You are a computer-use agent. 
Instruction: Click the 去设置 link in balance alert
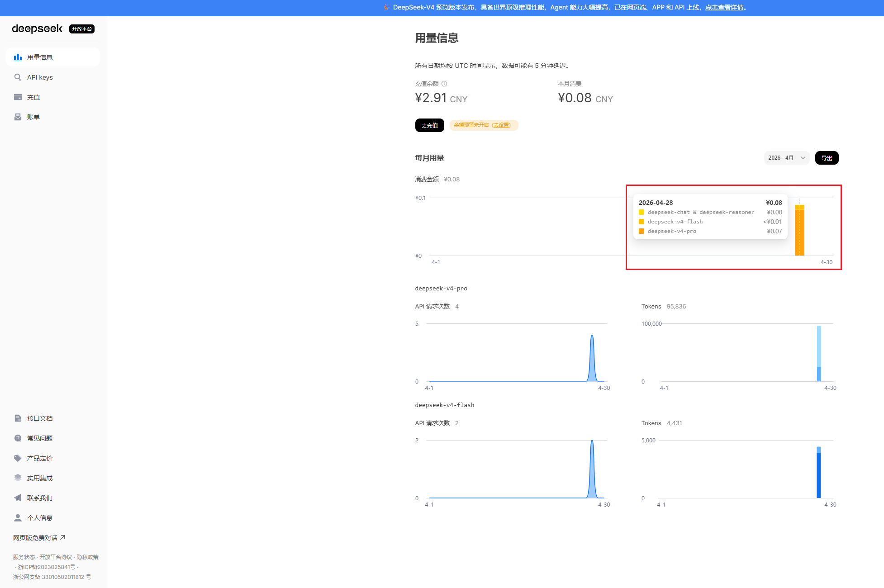[501, 125]
